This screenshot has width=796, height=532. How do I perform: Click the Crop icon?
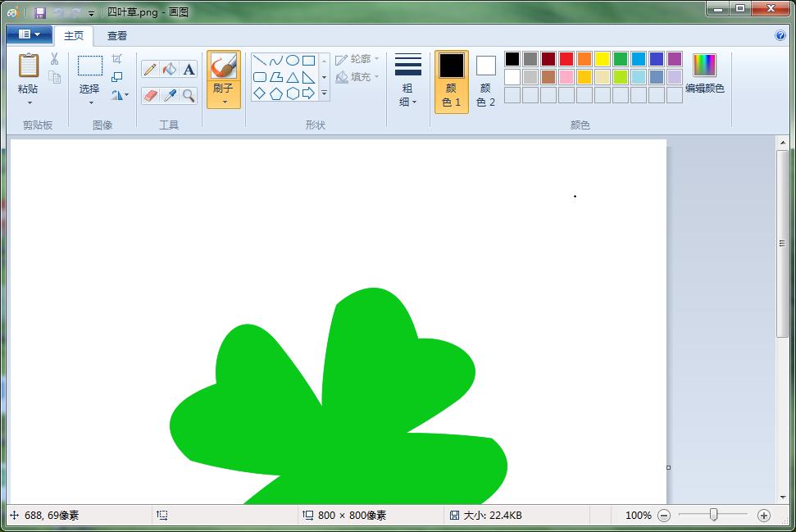[116, 59]
